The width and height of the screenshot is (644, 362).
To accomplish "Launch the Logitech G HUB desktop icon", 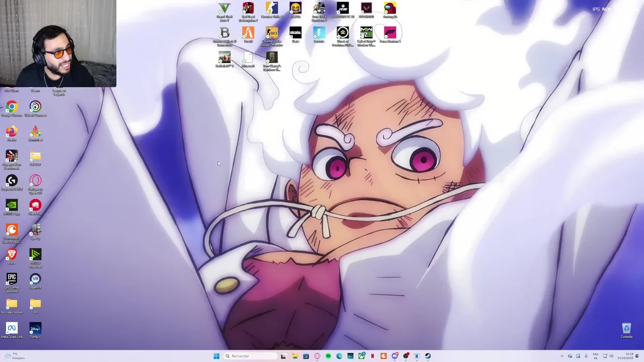I will (12, 183).
